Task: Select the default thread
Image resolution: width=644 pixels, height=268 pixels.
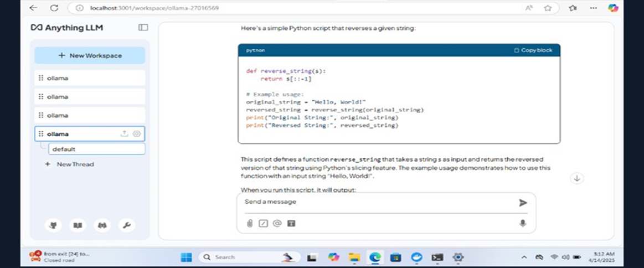Action: tap(96, 149)
